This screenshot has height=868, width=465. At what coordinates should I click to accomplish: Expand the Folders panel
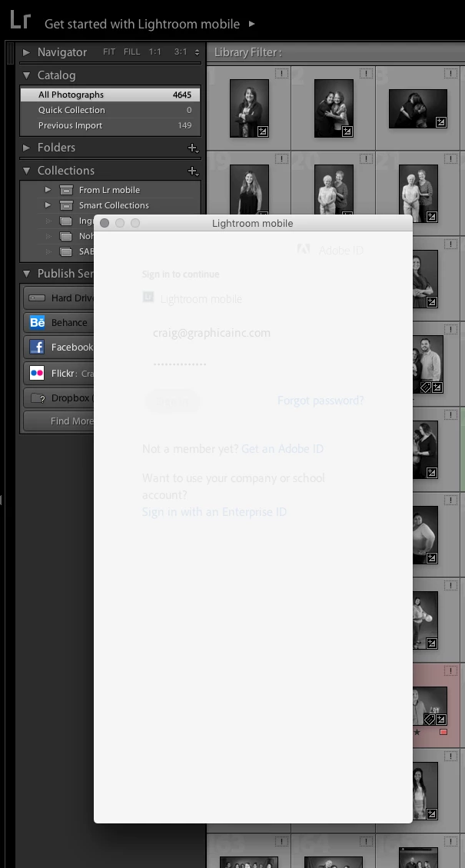pyautogui.click(x=26, y=148)
